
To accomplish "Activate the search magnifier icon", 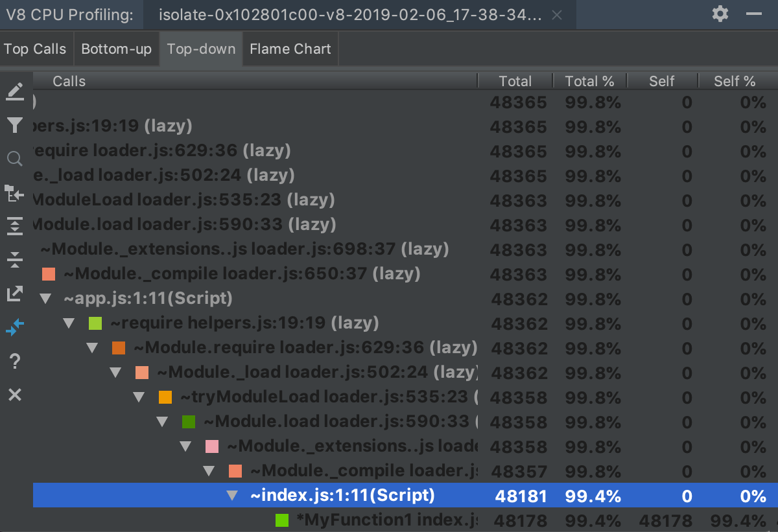I will [x=15, y=158].
